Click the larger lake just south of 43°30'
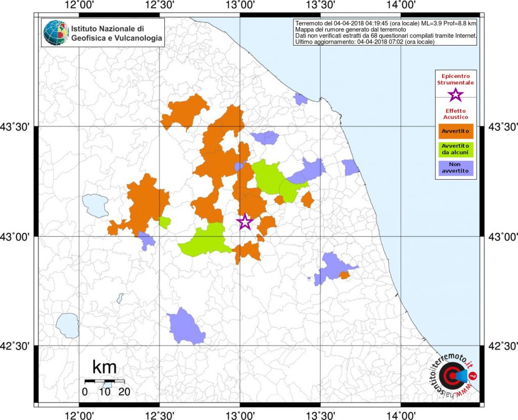This screenshot has height=420, width=518. (x=96, y=205)
